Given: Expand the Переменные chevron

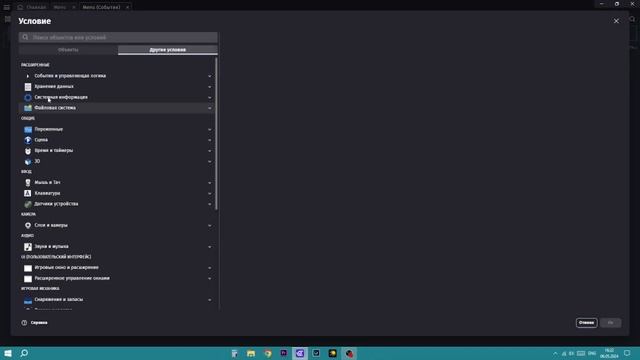Looking at the screenshot, I should 210,129.
